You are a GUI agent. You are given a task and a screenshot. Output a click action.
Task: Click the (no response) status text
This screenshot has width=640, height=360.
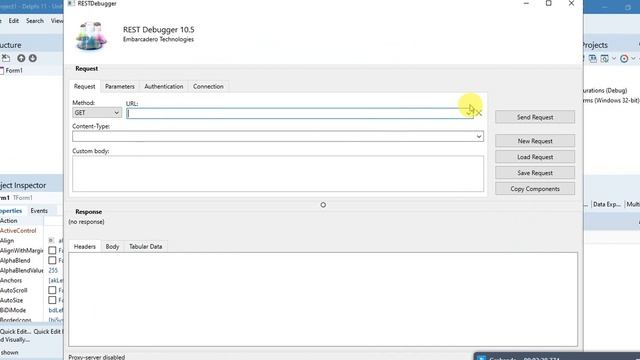click(86, 222)
